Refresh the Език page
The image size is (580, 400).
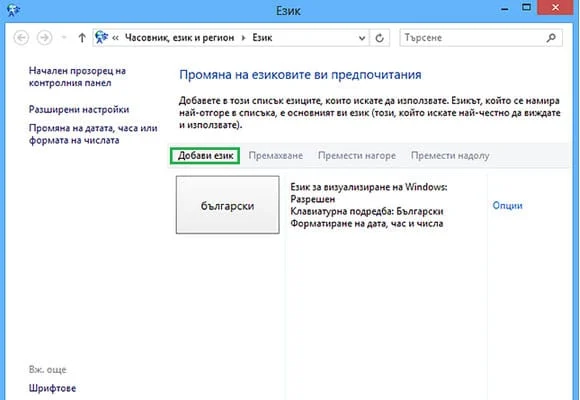point(380,38)
